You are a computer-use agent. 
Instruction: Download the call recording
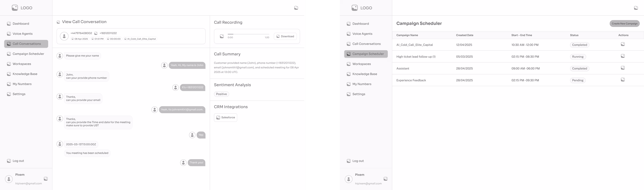pos(285,36)
